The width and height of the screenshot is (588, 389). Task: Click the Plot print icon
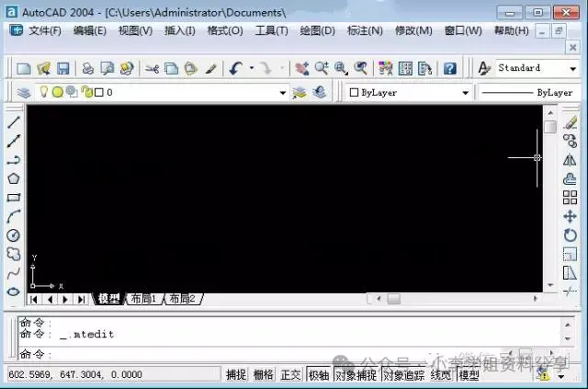[88, 69]
